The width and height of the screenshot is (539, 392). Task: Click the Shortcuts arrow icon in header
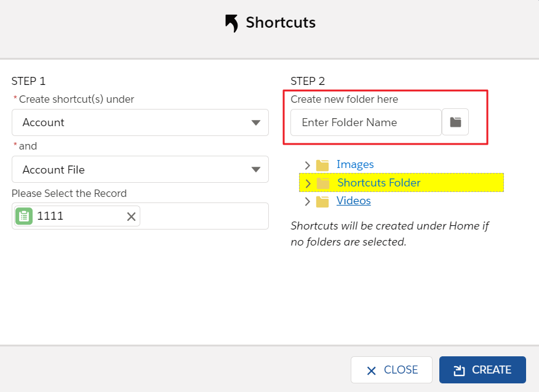[231, 23]
